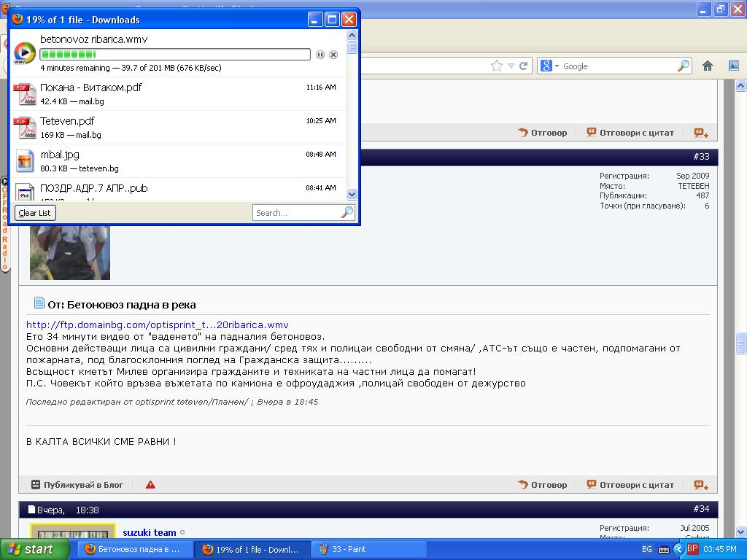
Task: Click the page icon next to Вчера, 18:38
Action: point(31,510)
